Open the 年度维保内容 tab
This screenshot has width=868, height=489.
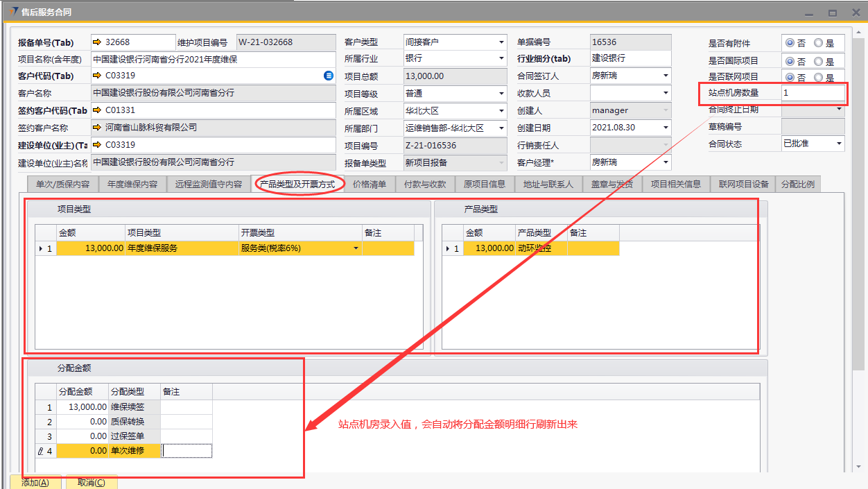[132, 185]
